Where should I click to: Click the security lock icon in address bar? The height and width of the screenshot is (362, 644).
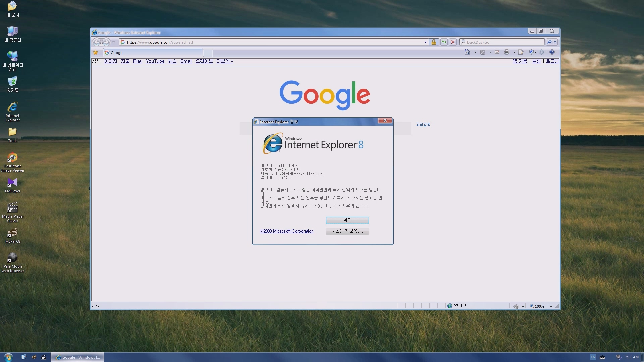coord(434,42)
